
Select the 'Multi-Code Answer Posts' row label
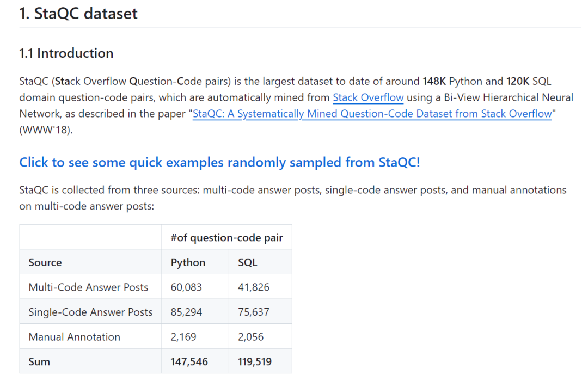tap(88, 287)
